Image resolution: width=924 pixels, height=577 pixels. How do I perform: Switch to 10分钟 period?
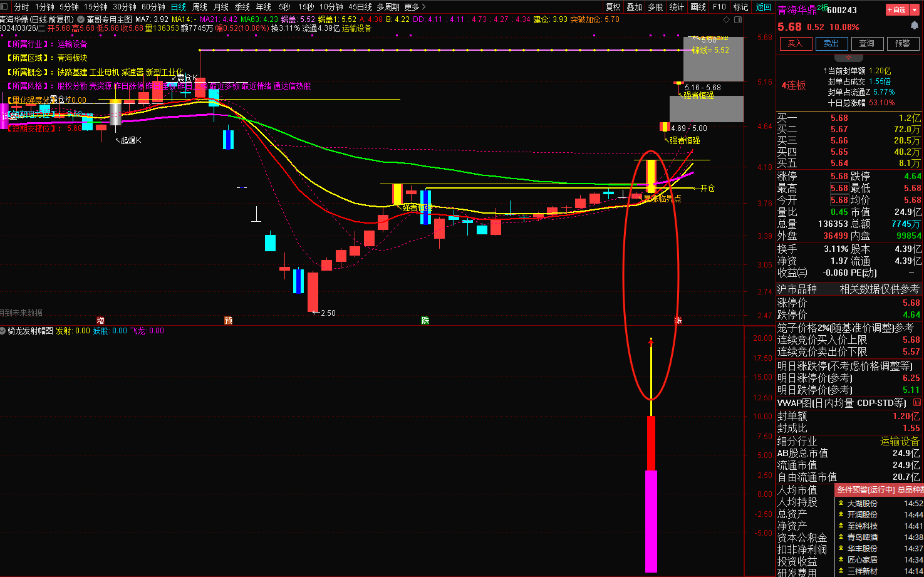point(331,7)
